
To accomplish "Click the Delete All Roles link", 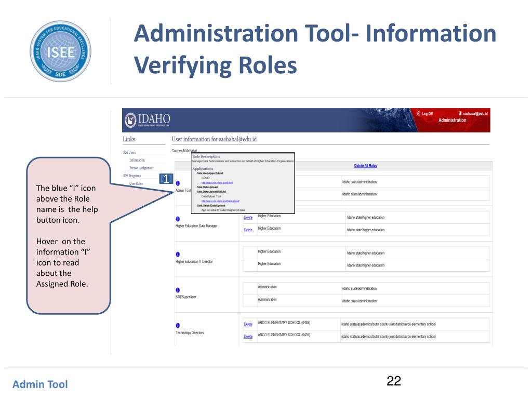I will click(x=365, y=166).
